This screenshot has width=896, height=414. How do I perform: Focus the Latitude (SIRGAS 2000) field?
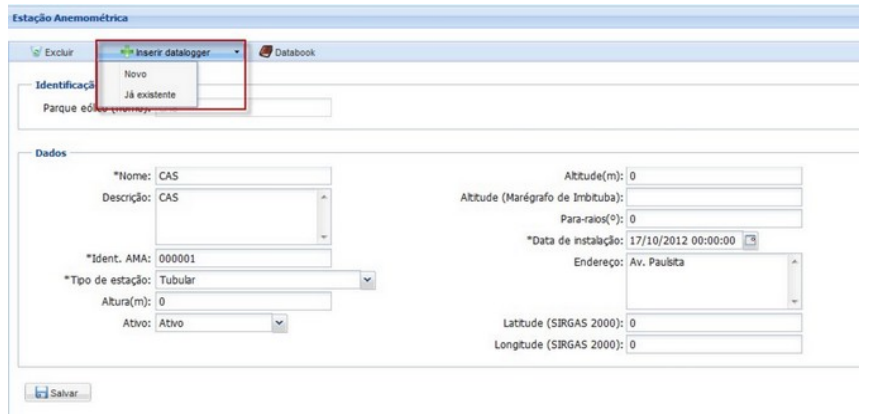(714, 323)
